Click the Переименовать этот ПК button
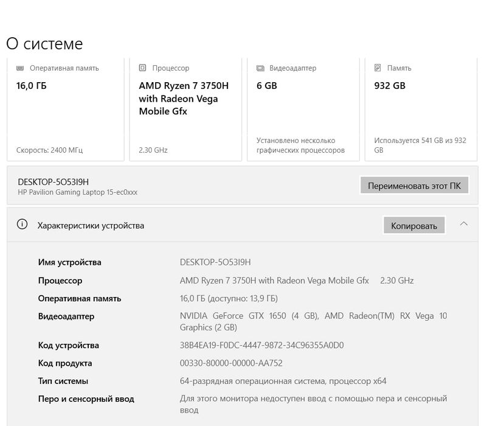The height and width of the screenshot is (426, 504). pos(414,186)
